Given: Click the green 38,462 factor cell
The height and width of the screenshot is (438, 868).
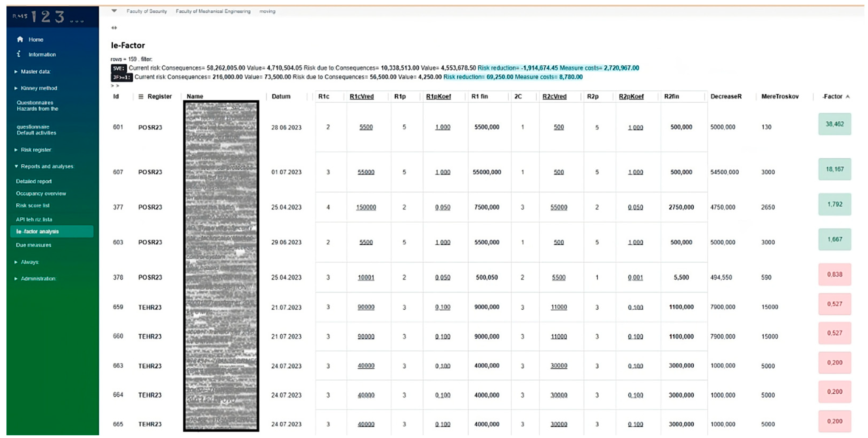Looking at the screenshot, I should [834, 124].
